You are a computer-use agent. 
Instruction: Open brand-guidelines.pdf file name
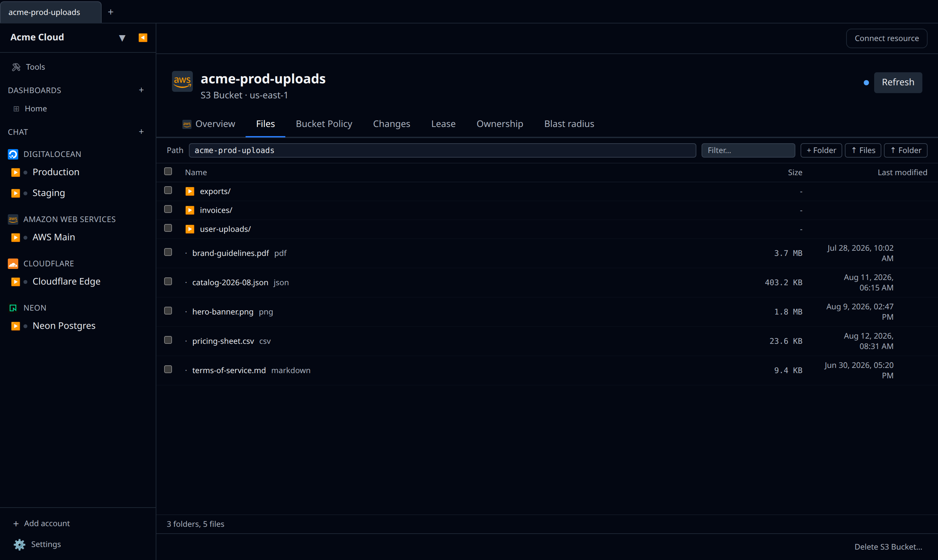click(x=231, y=253)
